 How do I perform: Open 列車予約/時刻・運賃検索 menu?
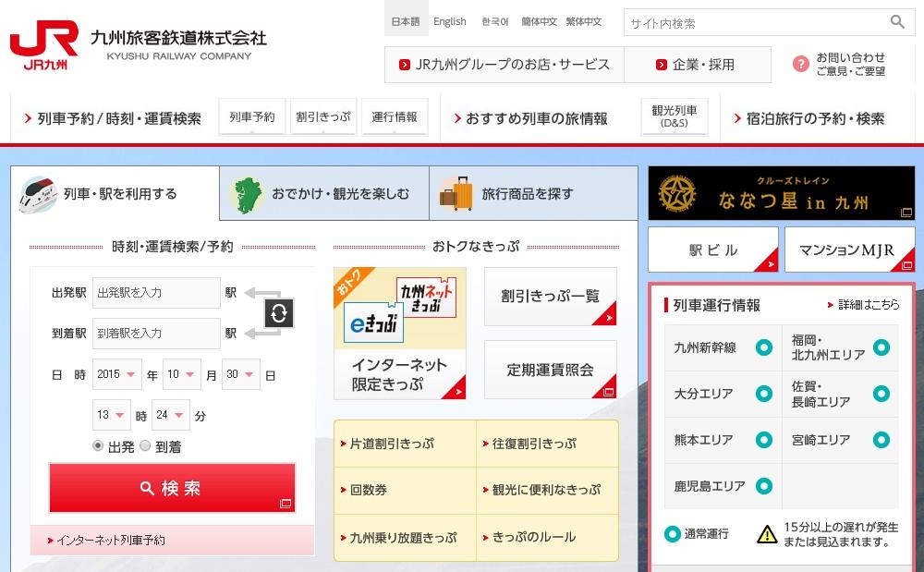point(113,118)
